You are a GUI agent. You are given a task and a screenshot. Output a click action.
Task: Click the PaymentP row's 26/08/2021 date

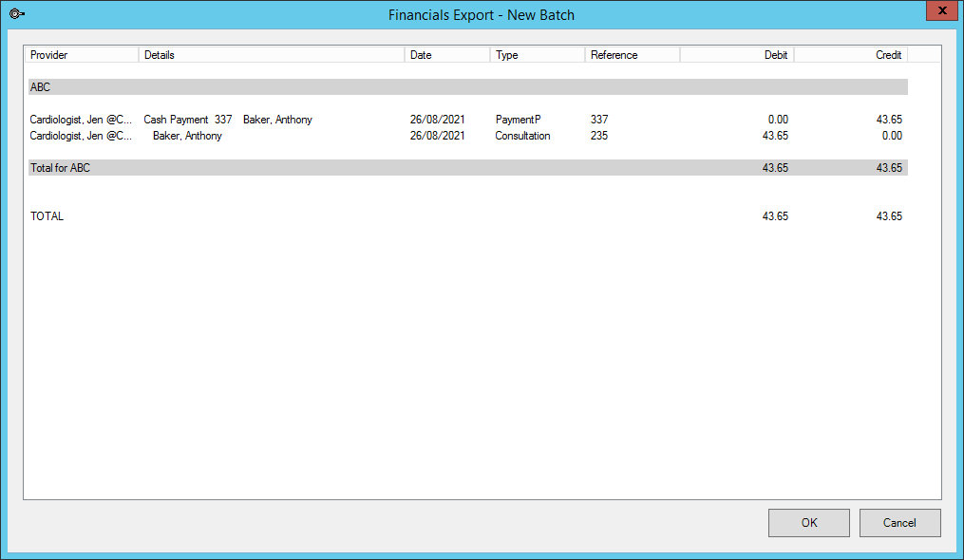(x=437, y=120)
